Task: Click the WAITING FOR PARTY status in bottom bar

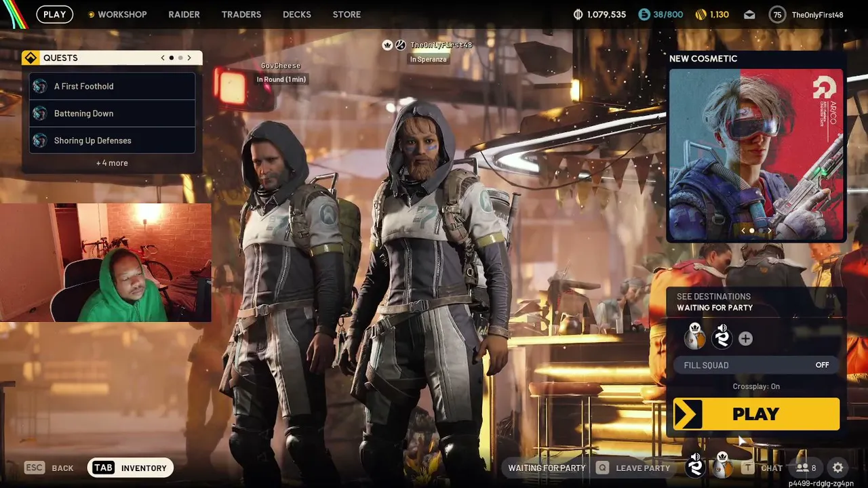Action: coord(547,468)
